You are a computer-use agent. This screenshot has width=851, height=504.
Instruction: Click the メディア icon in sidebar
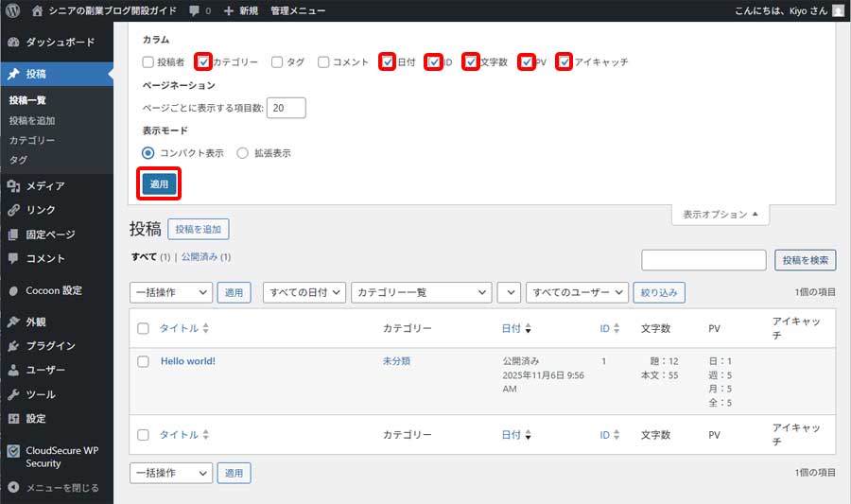[13, 186]
